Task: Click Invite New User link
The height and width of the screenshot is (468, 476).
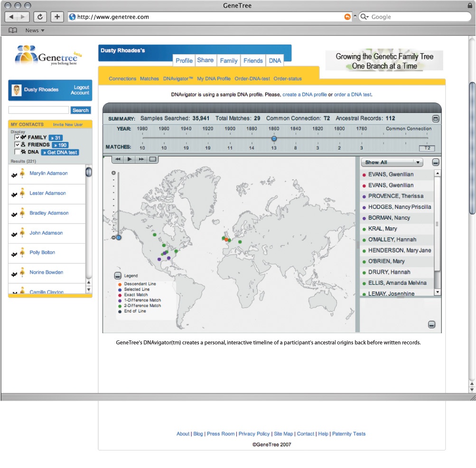Action: pos(68,124)
